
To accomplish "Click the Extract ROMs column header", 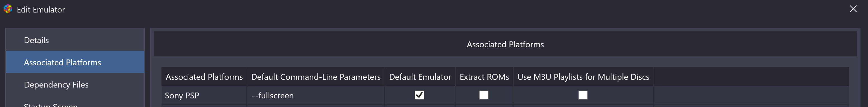I will pos(484,77).
